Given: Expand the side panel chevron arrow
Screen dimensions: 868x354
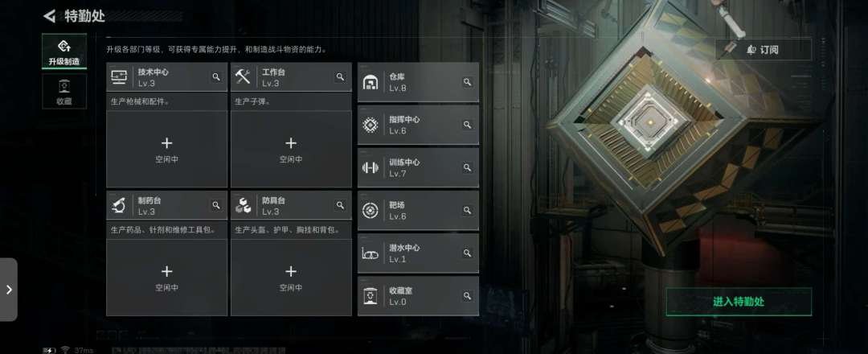Looking at the screenshot, I should [x=9, y=290].
